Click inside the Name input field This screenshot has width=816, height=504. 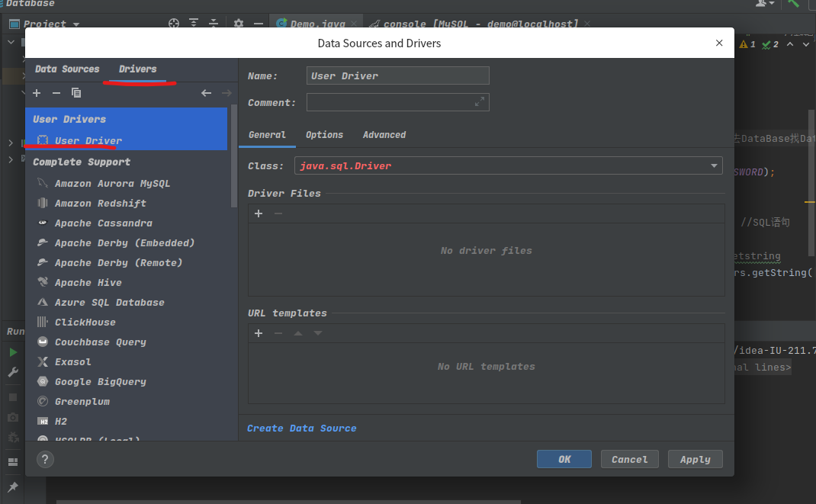pos(397,75)
